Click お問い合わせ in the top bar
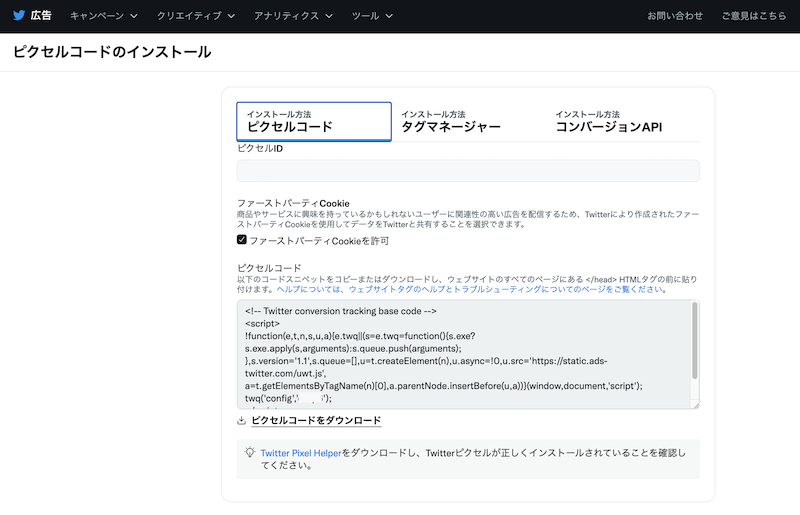Screen dimensions: 800x515 click(x=674, y=16)
